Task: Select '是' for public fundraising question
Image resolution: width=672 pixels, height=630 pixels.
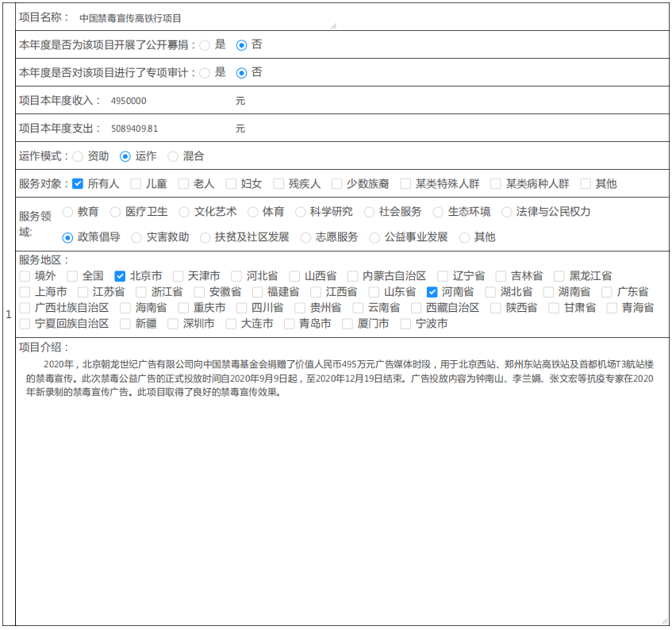Action: point(205,45)
